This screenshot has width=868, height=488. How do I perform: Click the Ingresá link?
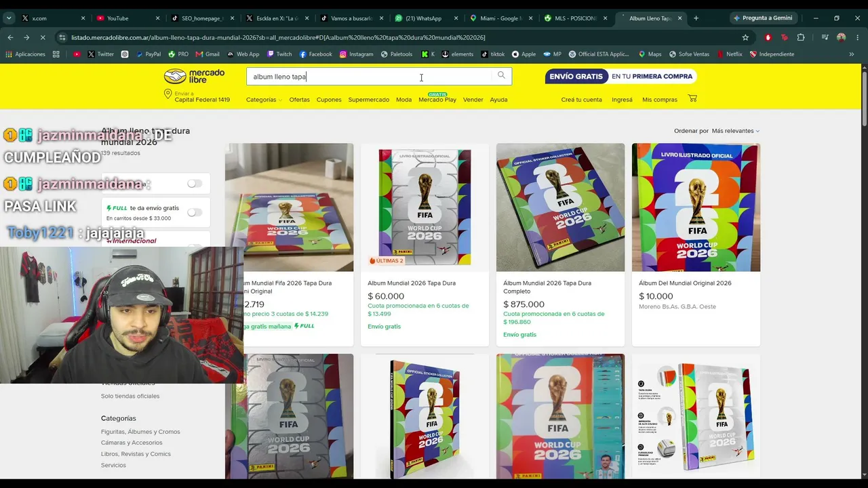[622, 100]
